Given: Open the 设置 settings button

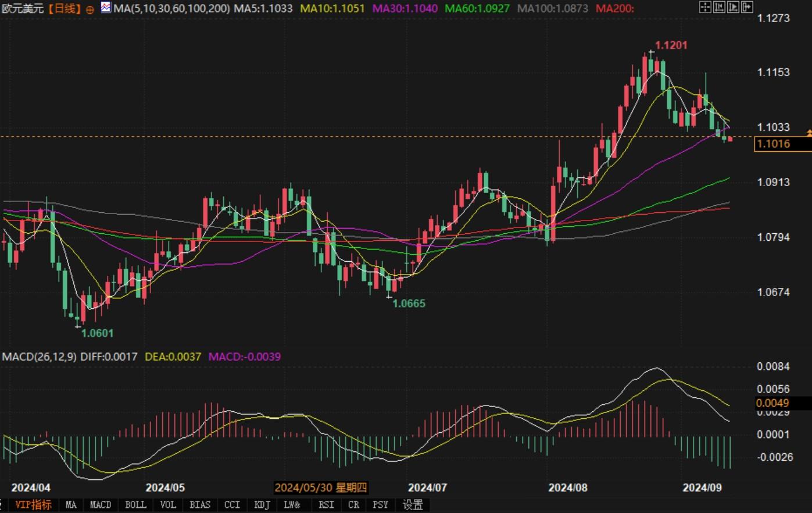Looking at the screenshot, I should click(x=413, y=505).
